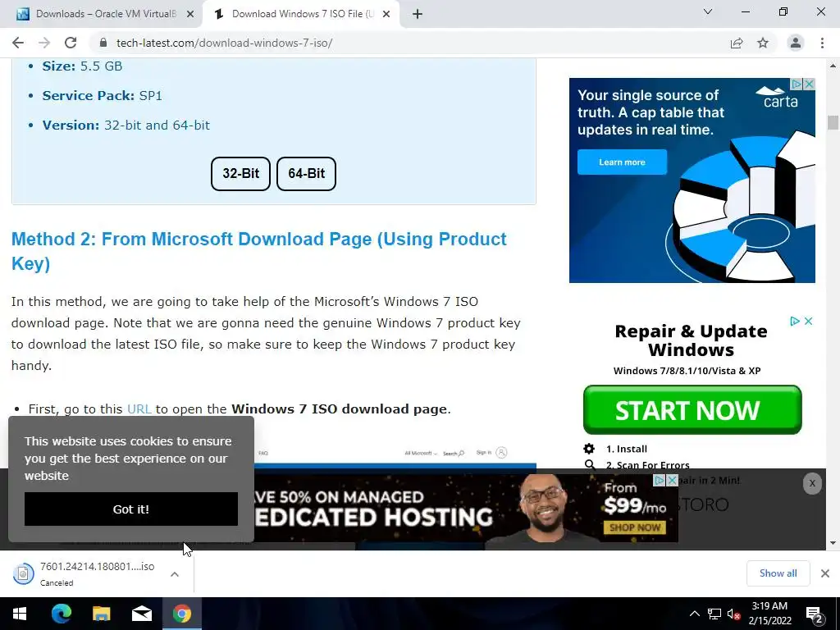Image resolution: width=840 pixels, height=630 pixels.
Task: Open the clock showing 3:19 AM
Action: (x=769, y=614)
